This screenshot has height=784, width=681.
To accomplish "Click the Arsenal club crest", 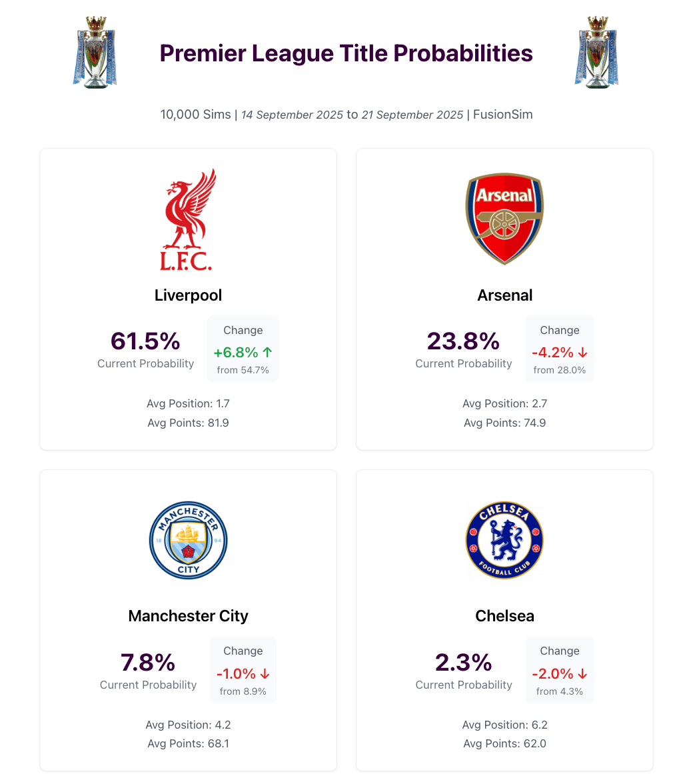I will tap(504, 219).
